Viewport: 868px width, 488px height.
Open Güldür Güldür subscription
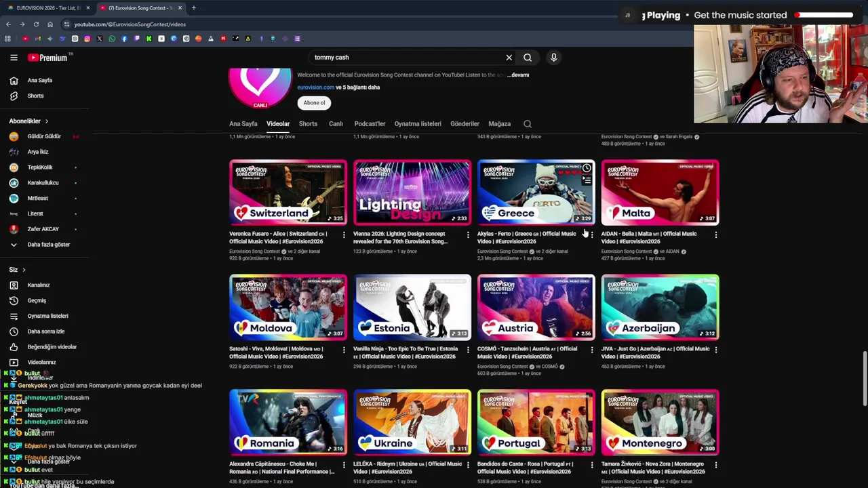click(44, 136)
